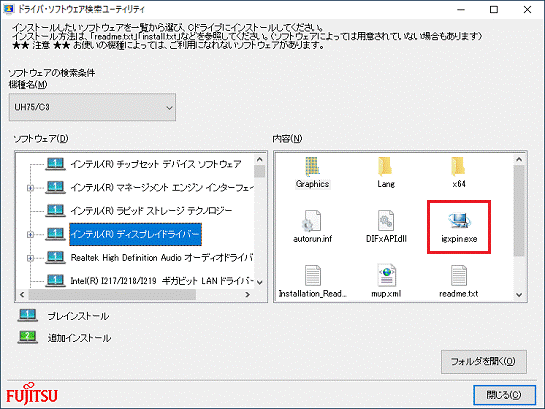
Task: Select the mup.xml file icon
Action: point(386,275)
